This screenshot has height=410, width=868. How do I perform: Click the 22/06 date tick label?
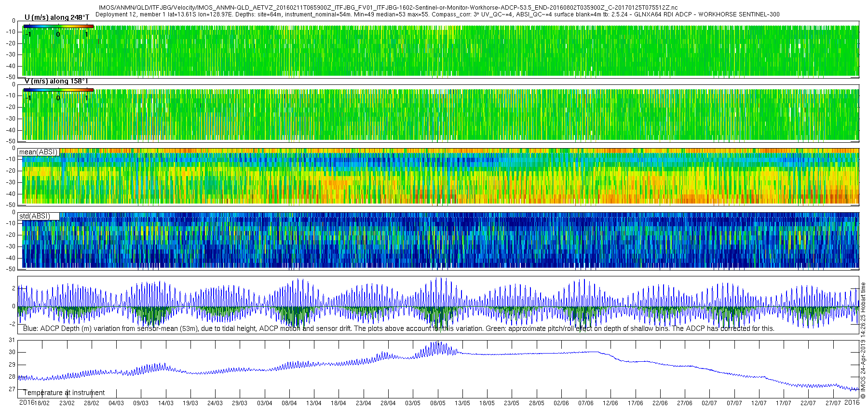(660, 403)
